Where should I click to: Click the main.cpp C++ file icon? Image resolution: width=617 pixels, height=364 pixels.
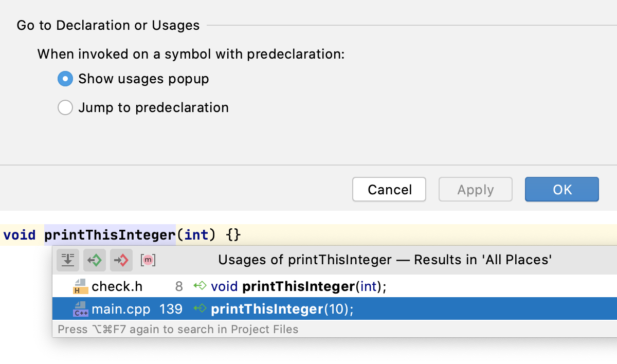pyautogui.click(x=80, y=309)
